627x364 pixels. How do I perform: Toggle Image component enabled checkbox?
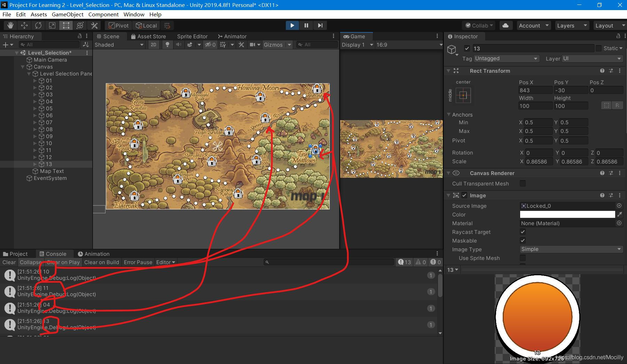[464, 195]
